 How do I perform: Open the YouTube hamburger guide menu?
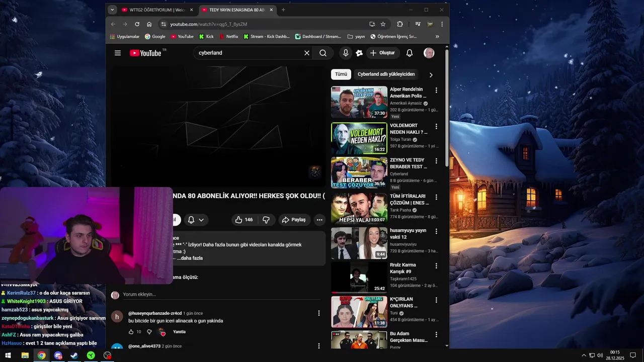[x=118, y=53]
